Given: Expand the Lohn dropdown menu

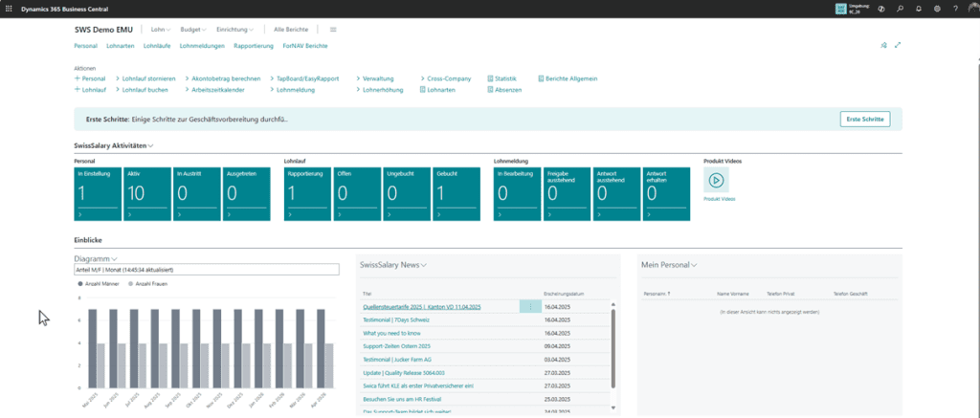Looking at the screenshot, I should [x=160, y=30].
